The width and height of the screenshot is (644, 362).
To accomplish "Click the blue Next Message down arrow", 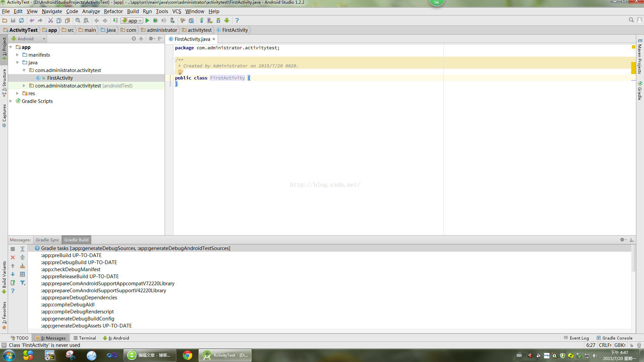I will pos(13,274).
